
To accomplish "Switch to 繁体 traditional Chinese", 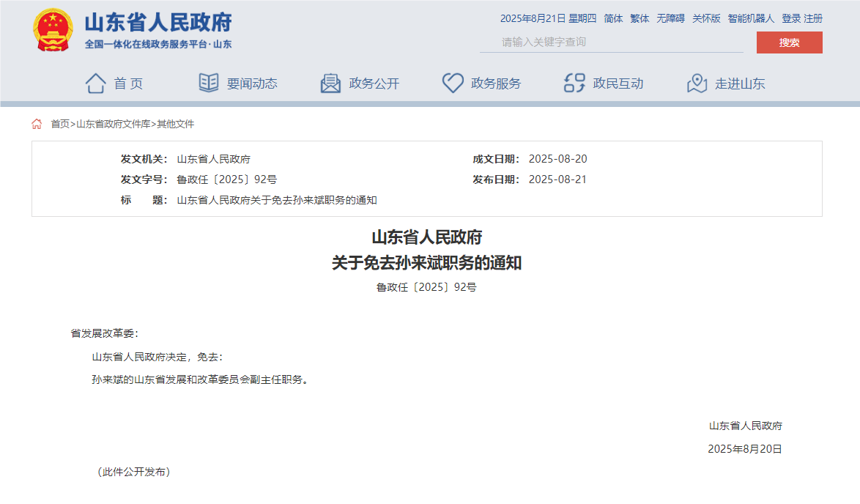I will (x=640, y=18).
